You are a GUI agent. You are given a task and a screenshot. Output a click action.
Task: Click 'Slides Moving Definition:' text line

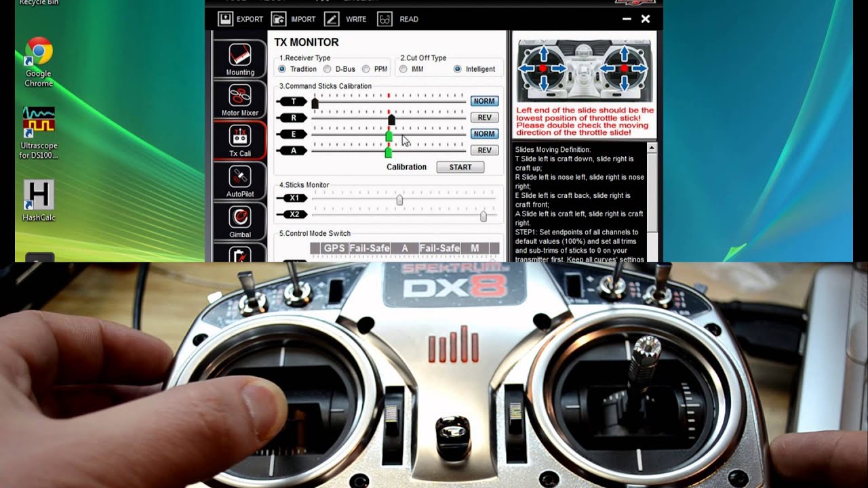553,149
